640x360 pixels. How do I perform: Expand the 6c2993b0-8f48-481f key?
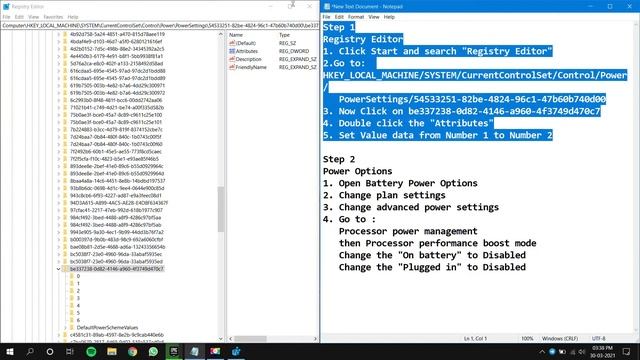[58, 100]
